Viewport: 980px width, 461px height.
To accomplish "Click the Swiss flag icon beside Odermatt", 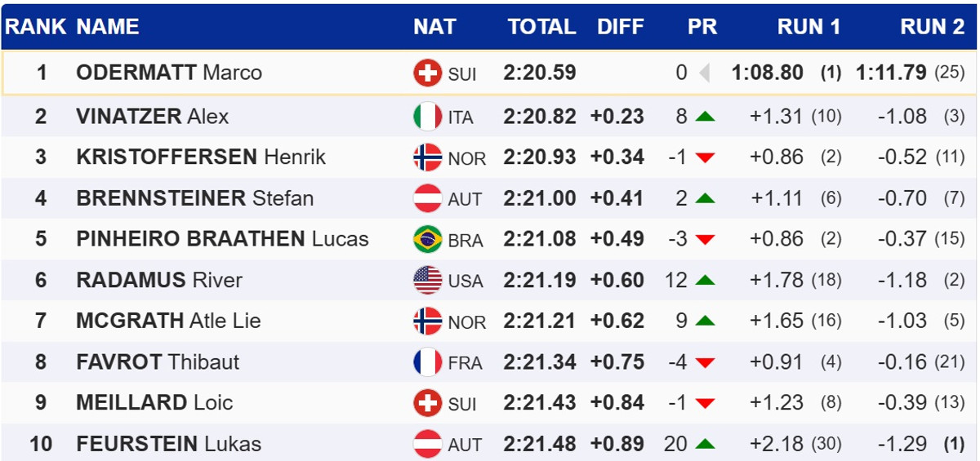I will tap(427, 73).
